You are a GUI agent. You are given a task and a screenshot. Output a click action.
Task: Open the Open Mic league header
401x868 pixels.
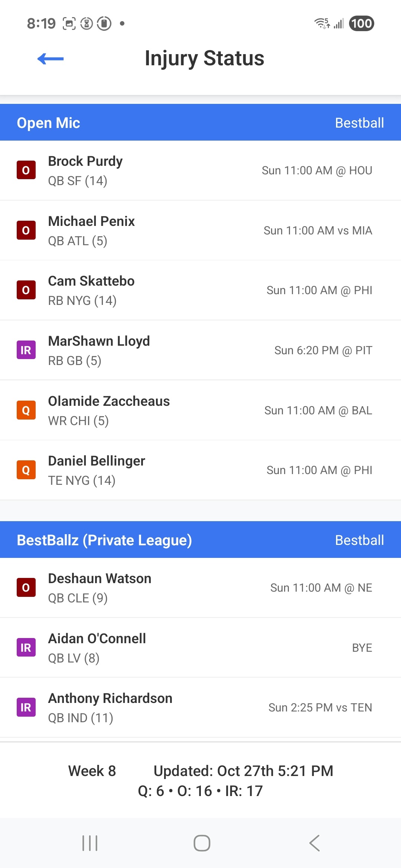49,123
